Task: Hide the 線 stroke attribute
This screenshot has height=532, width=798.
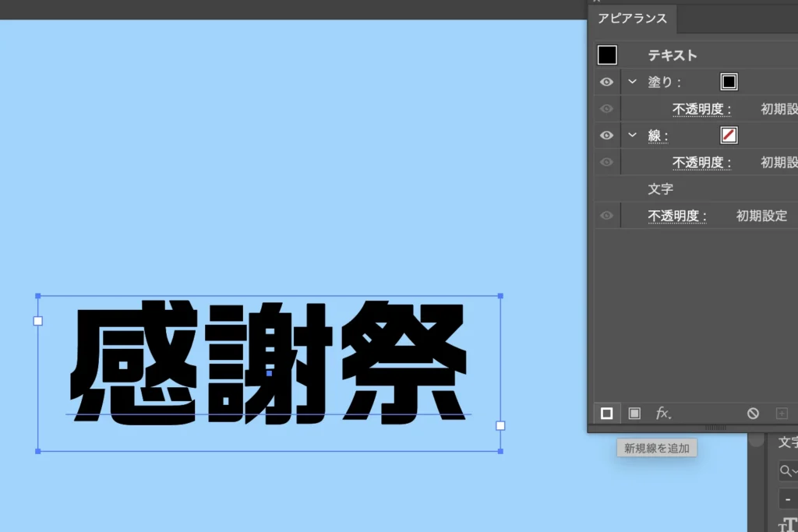Action: click(x=607, y=136)
